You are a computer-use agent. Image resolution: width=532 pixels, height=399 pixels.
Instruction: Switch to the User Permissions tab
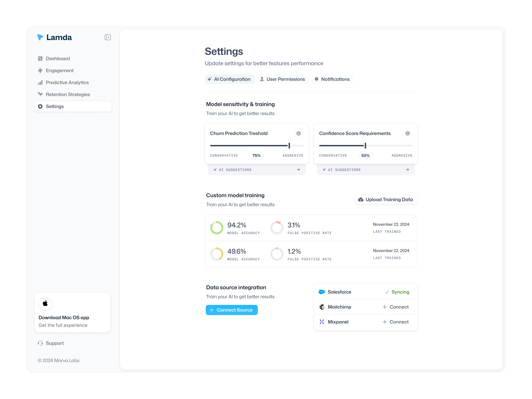pos(283,79)
